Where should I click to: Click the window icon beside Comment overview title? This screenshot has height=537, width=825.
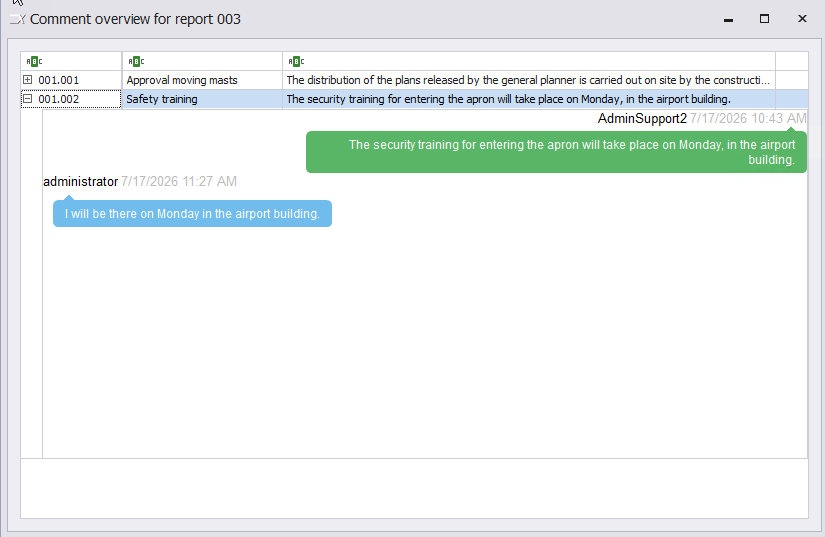(x=17, y=19)
